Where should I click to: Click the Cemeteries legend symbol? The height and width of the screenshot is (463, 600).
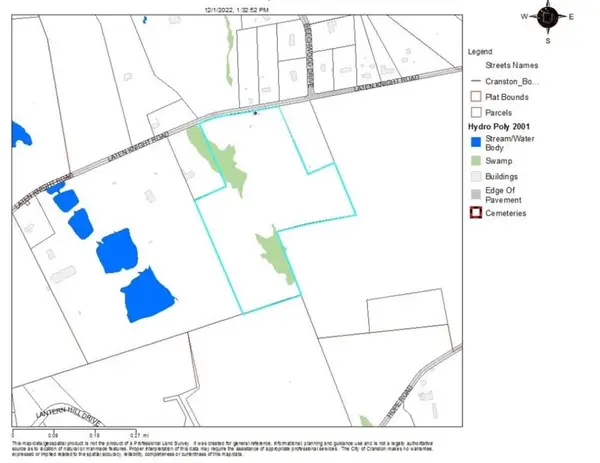click(x=476, y=211)
